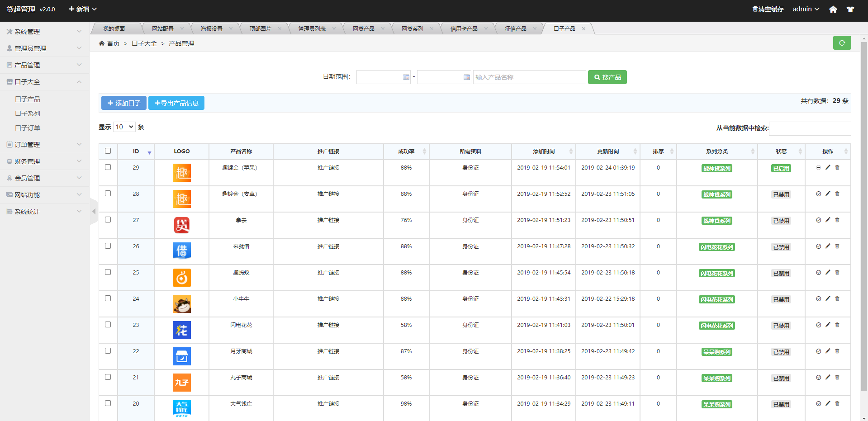
Task: Sort table by 成功率 column
Action: [406, 151]
